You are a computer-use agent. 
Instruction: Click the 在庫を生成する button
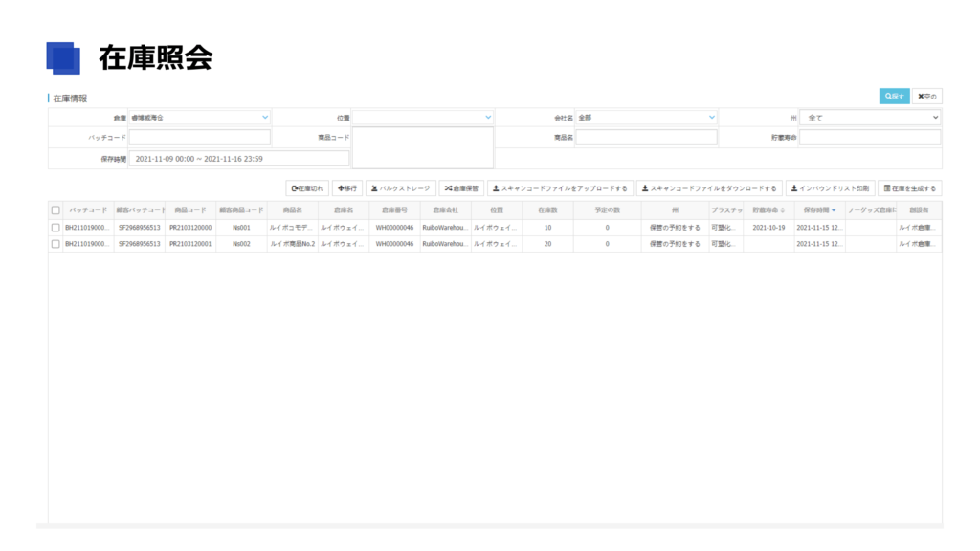point(909,188)
